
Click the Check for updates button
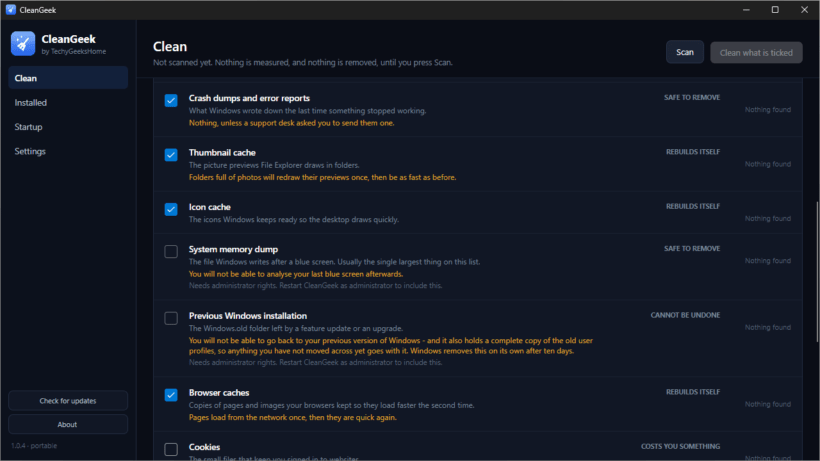(68, 401)
